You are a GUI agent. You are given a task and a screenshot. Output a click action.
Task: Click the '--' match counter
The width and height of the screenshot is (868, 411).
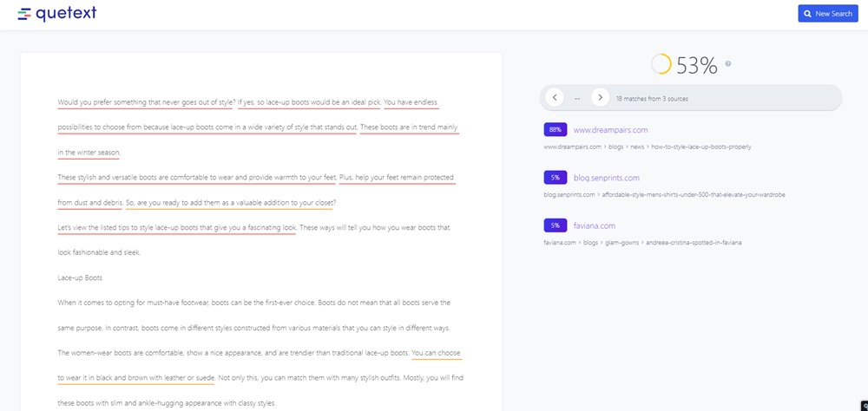tap(577, 99)
